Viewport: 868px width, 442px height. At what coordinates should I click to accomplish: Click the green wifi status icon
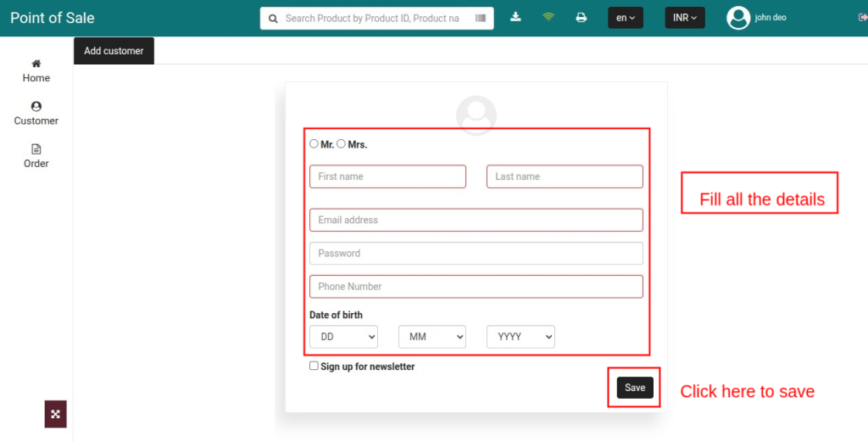(x=548, y=17)
